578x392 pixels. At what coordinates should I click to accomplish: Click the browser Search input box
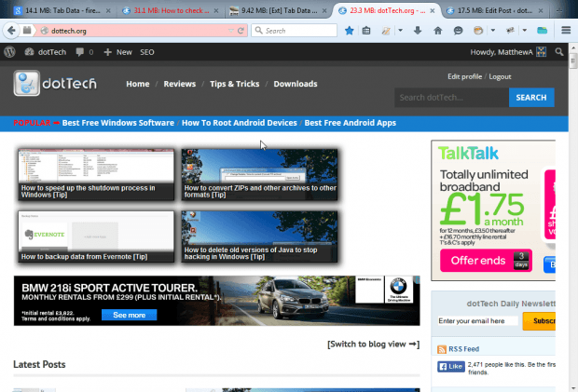(295, 31)
